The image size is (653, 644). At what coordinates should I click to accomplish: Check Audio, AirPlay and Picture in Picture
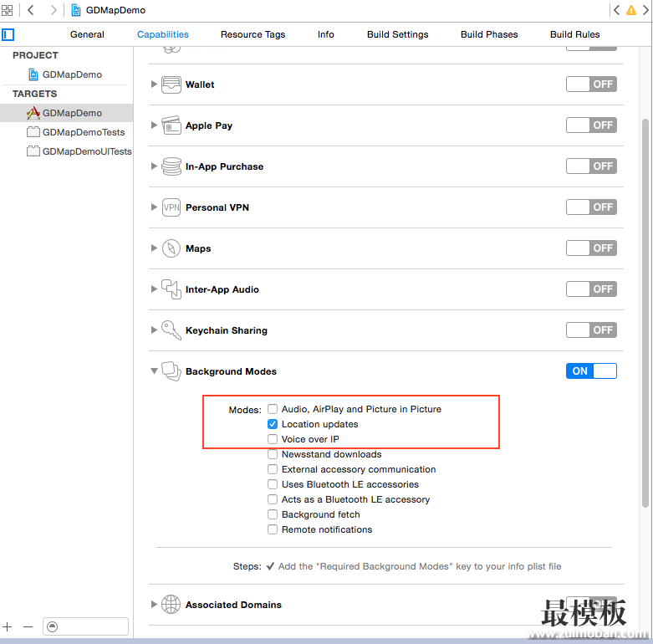273,409
